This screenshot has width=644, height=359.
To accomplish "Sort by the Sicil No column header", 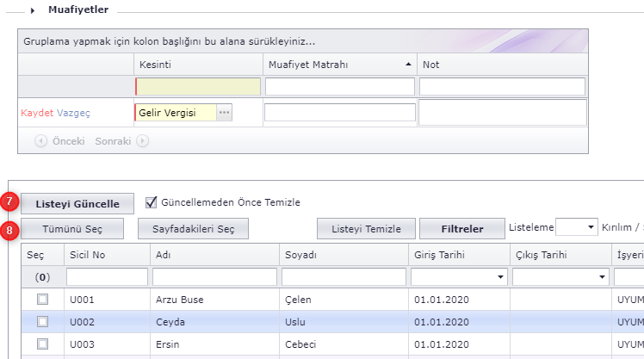I will (x=88, y=255).
